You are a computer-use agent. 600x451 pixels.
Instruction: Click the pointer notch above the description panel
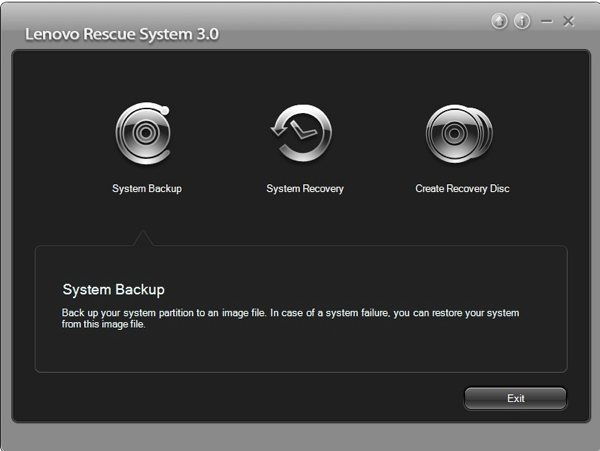pyautogui.click(x=143, y=238)
